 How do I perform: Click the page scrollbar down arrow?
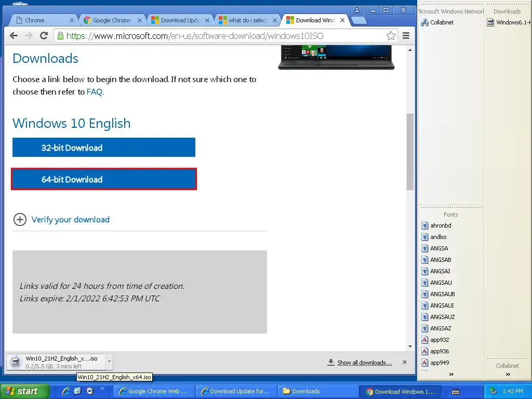pos(410,347)
